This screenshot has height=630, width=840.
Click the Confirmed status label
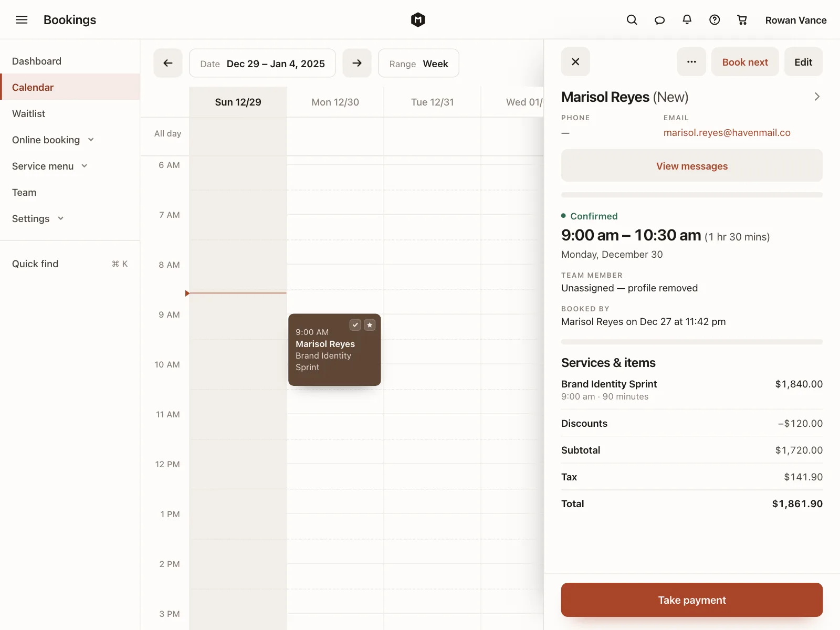point(594,216)
